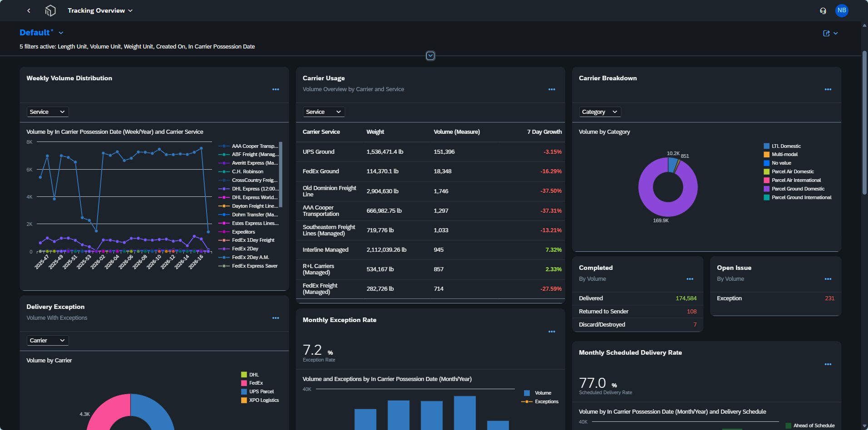This screenshot has height=430, width=868.
Task: Click FedEx Ground growth value -16.29%
Action: 551,171
